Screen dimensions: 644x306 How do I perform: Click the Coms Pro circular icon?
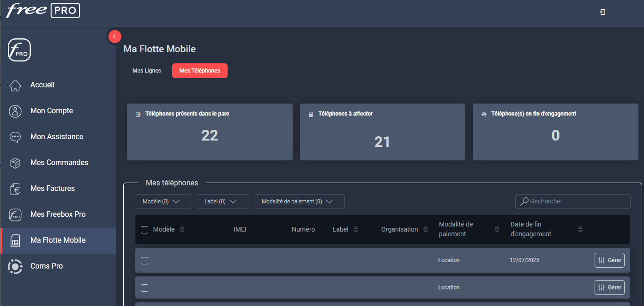click(x=15, y=266)
